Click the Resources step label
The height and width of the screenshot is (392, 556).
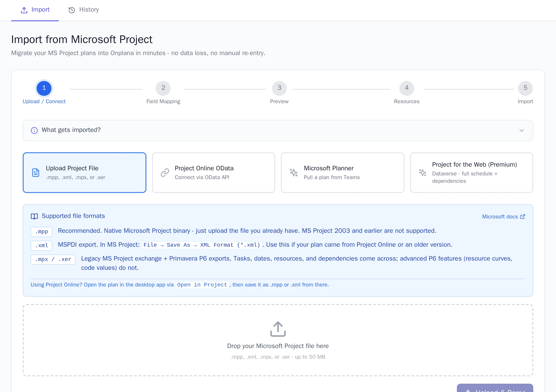(x=407, y=102)
